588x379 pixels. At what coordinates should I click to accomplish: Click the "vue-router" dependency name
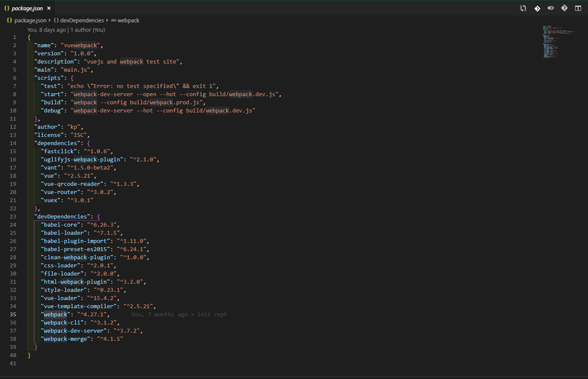point(61,192)
